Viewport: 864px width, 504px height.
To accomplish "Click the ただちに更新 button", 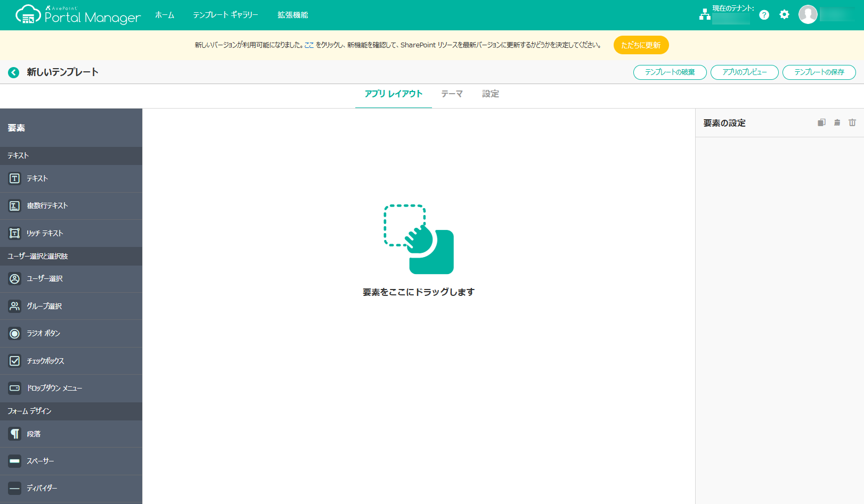I will pos(641,45).
